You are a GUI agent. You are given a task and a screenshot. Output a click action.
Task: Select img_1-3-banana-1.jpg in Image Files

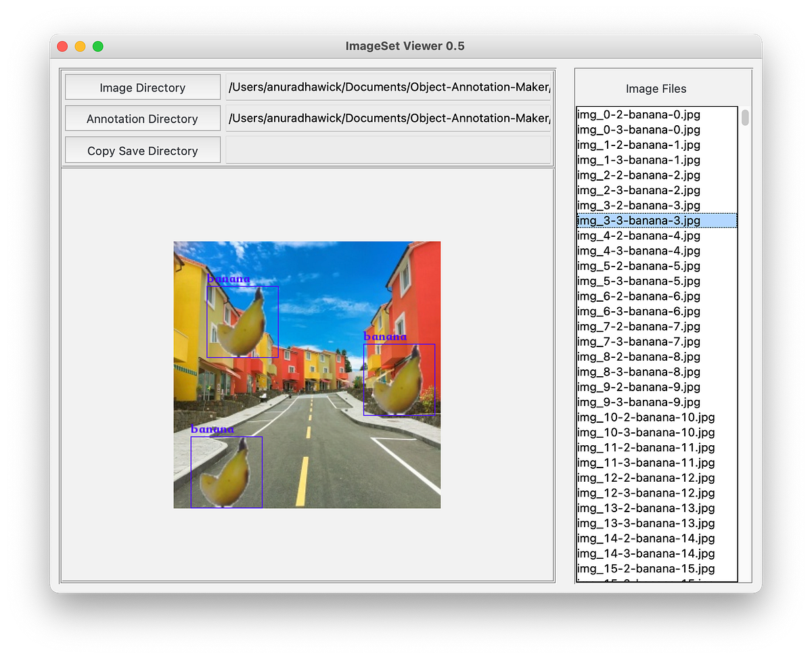coord(638,160)
